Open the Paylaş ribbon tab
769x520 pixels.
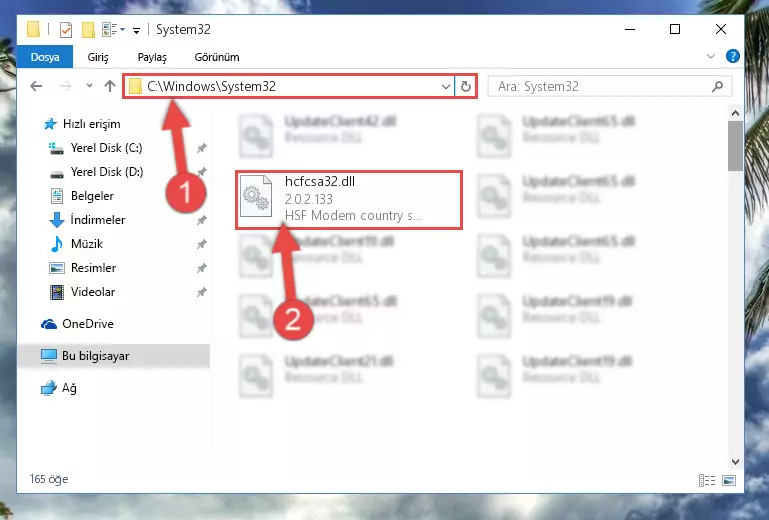[x=152, y=57]
